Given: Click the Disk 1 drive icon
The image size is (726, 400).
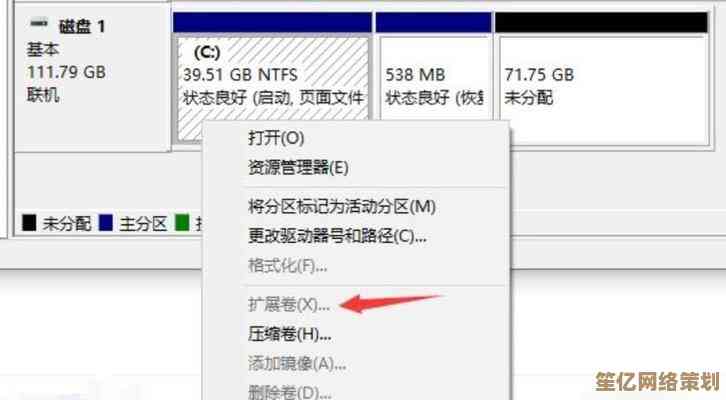Looking at the screenshot, I should pos(38,23).
